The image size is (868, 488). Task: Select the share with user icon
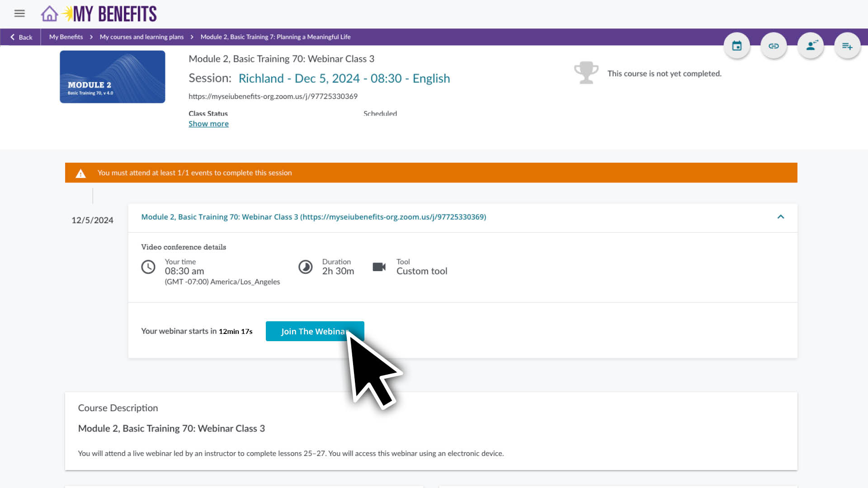[810, 45]
